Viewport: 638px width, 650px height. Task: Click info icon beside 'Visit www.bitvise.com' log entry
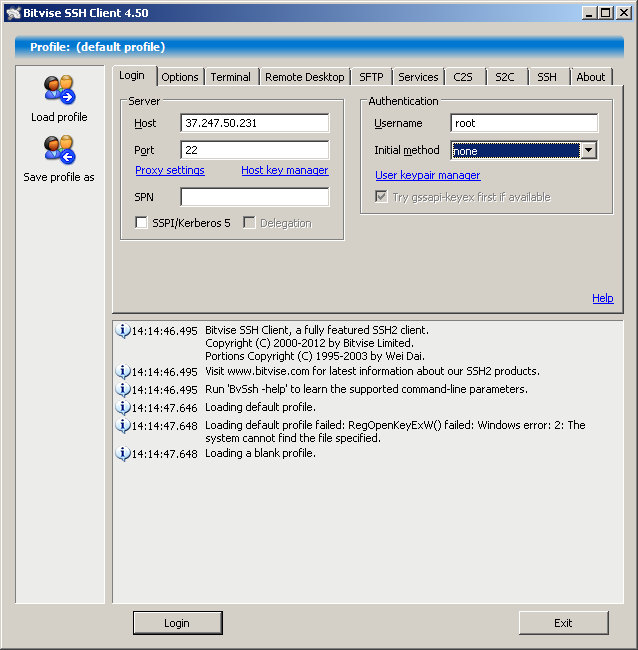click(x=123, y=371)
